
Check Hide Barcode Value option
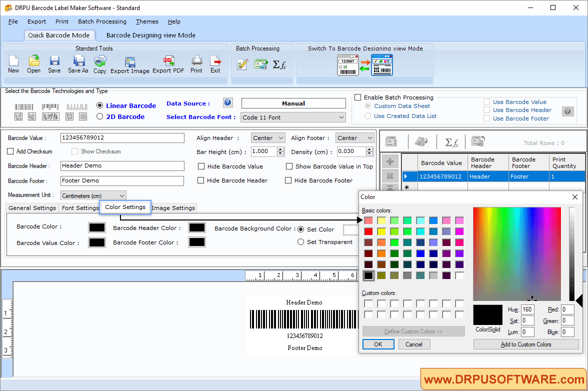click(x=201, y=166)
